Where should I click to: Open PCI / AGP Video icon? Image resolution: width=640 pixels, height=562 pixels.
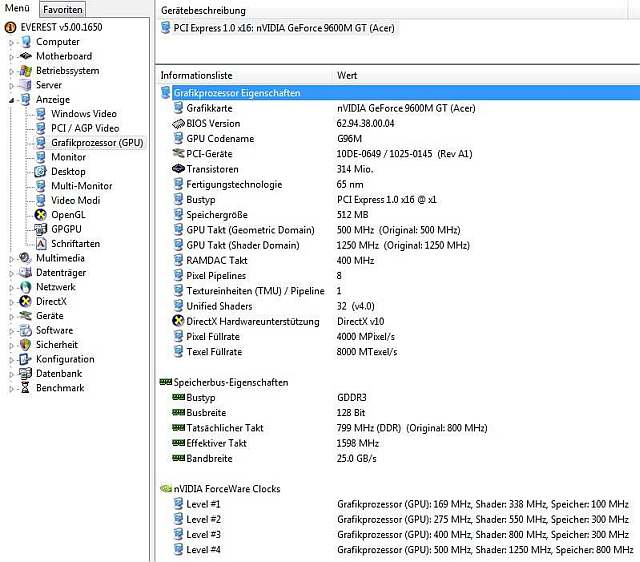[x=40, y=128]
